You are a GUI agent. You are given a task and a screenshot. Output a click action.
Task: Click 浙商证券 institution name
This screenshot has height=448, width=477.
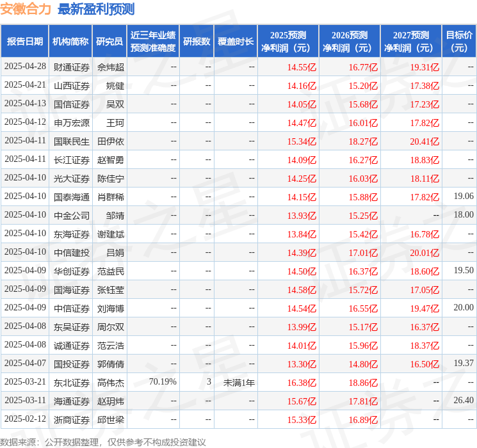click(x=72, y=420)
